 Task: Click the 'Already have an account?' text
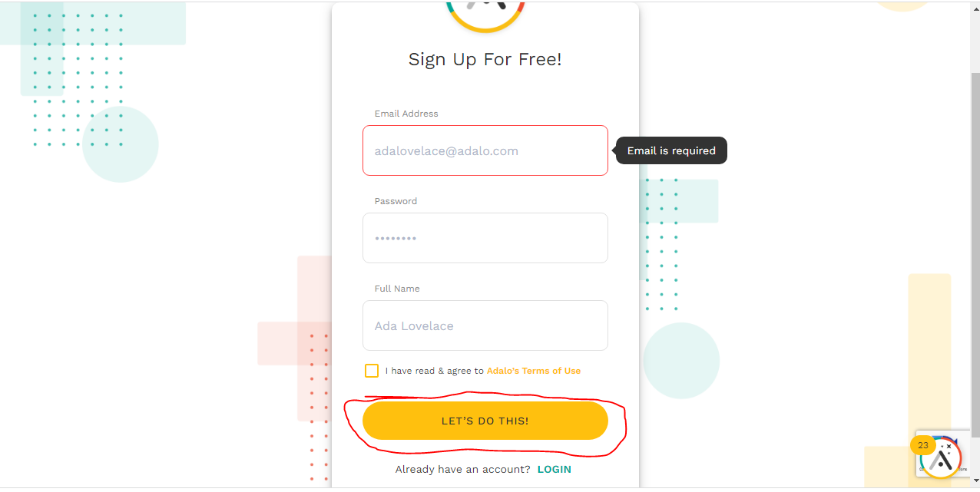point(462,469)
